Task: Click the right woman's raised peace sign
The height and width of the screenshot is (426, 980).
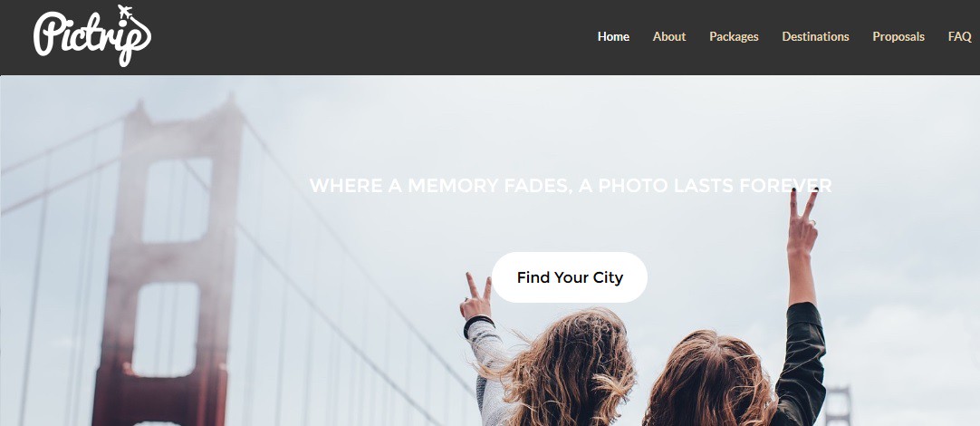Action: point(802,222)
